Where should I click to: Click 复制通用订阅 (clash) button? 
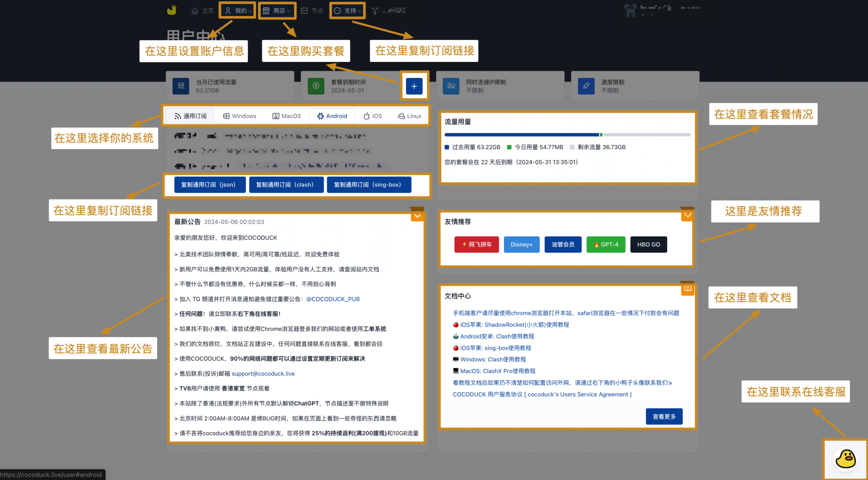(287, 184)
